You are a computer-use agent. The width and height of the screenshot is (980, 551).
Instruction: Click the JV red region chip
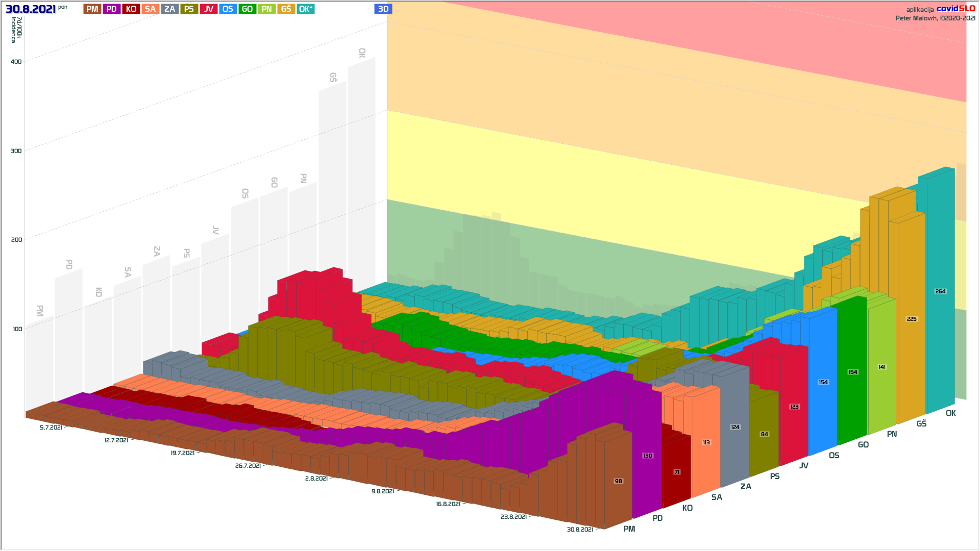(x=209, y=9)
